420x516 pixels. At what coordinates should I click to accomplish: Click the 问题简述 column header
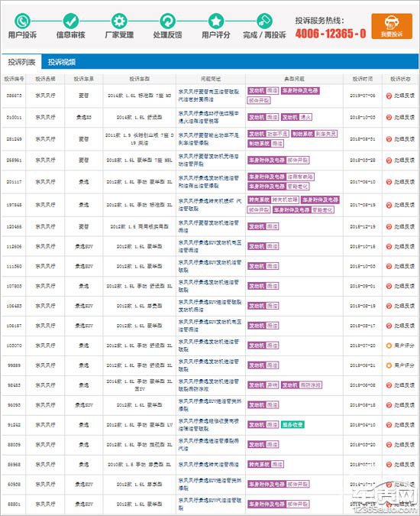point(211,79)
